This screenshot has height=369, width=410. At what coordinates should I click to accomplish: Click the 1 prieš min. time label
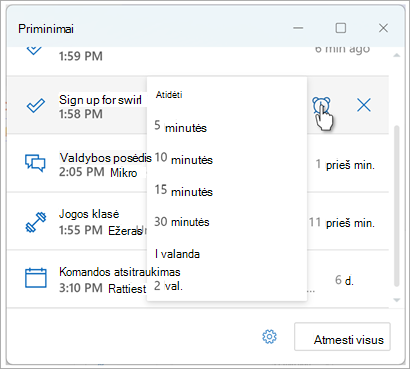[x=345, y=165]
